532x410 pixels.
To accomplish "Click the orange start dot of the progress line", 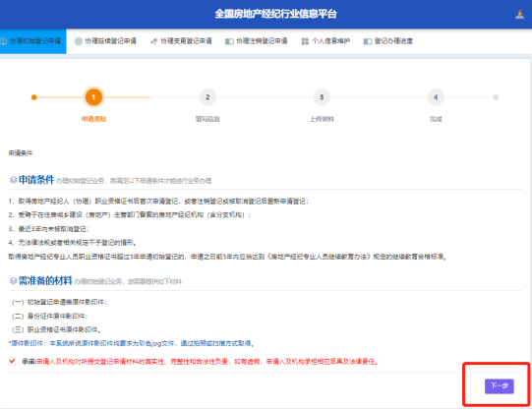I will coord(34,97).
